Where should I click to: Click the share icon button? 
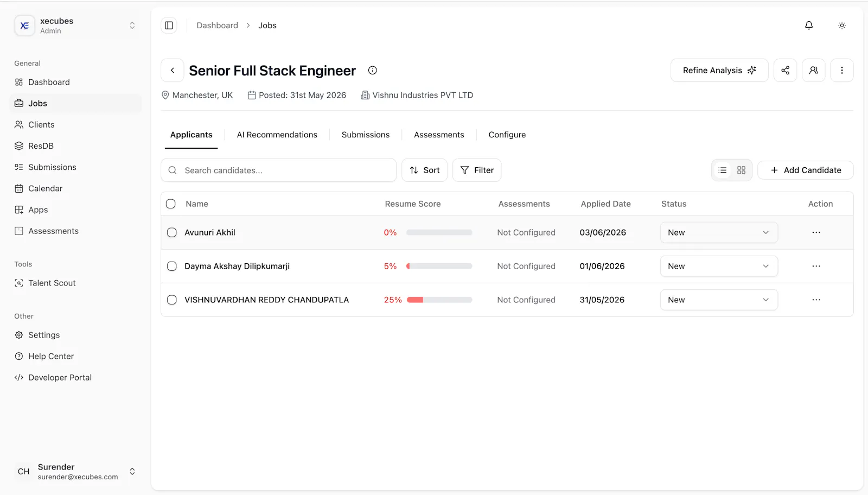[785, 71]
